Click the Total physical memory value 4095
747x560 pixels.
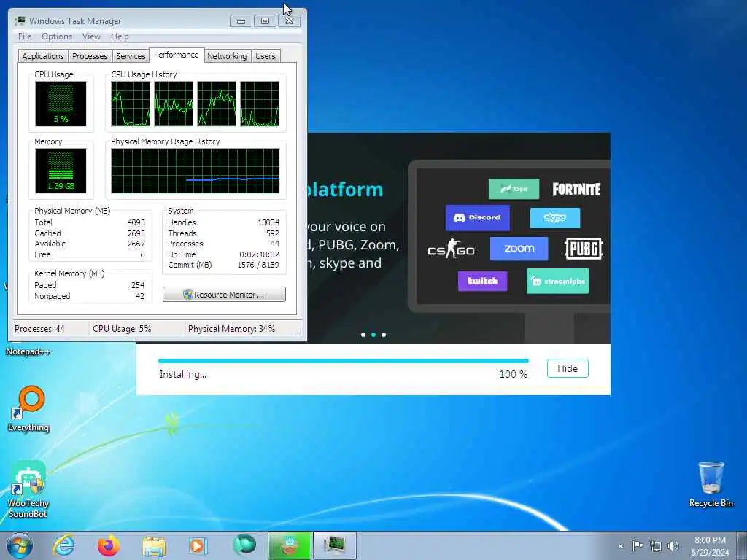click(x=136, y=222)
